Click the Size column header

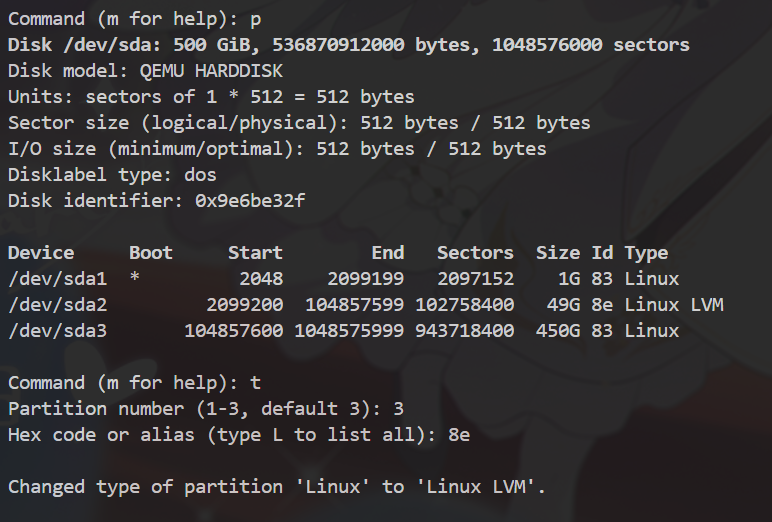tap(558, 253)
